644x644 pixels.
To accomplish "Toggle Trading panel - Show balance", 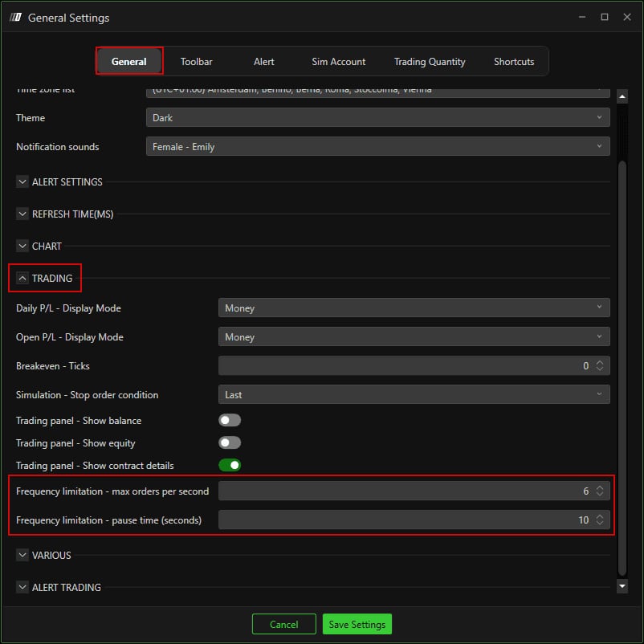I will 230,420.
